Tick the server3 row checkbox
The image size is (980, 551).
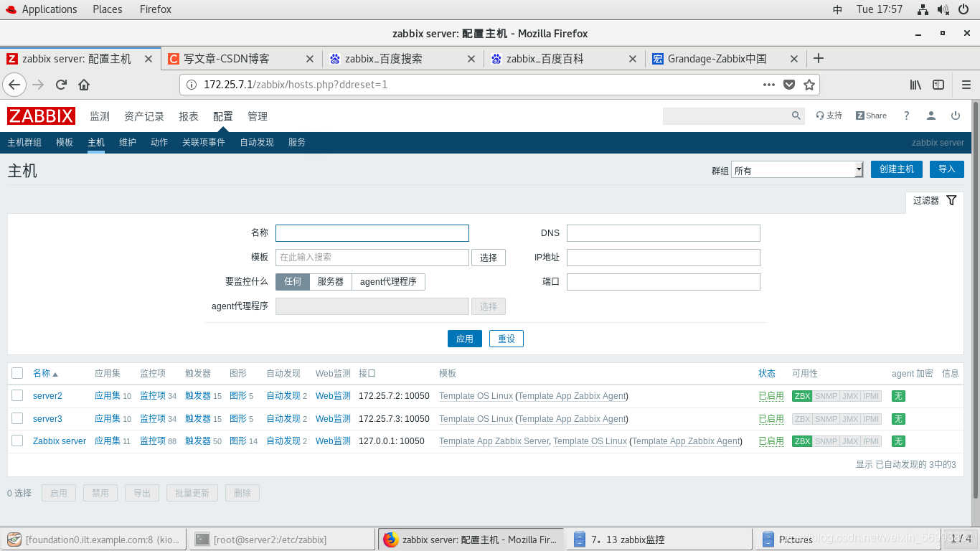tap(17, 418)
